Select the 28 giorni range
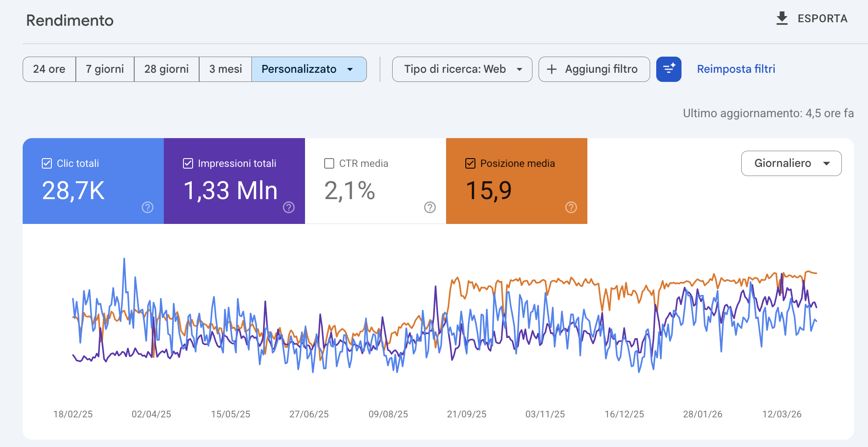 tap(166, 69)
